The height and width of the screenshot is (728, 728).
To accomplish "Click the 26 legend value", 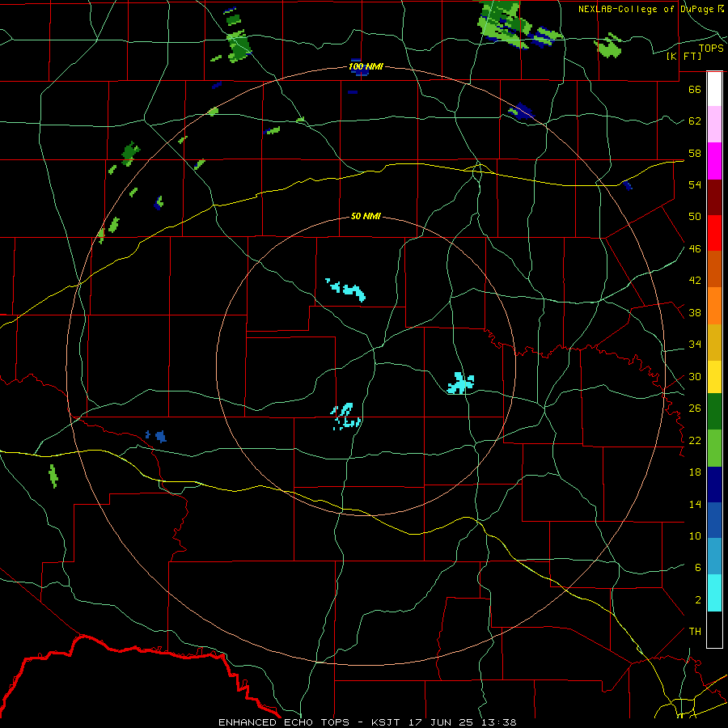I will pyautogui.click(x=695, y=408).
